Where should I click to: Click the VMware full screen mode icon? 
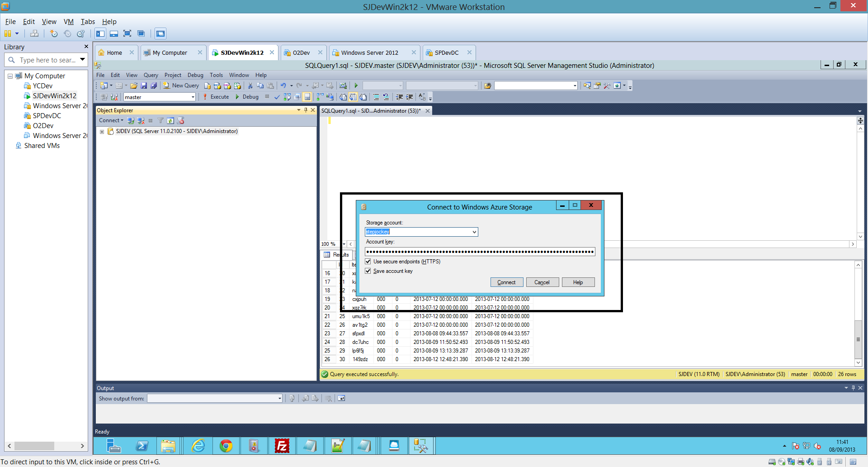coord(127,33)
